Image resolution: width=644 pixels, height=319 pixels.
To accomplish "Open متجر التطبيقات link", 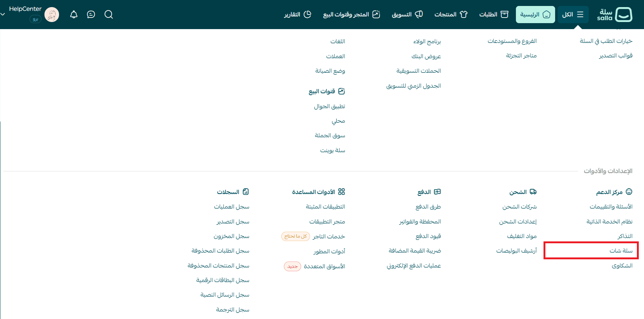I will (327, 222).
